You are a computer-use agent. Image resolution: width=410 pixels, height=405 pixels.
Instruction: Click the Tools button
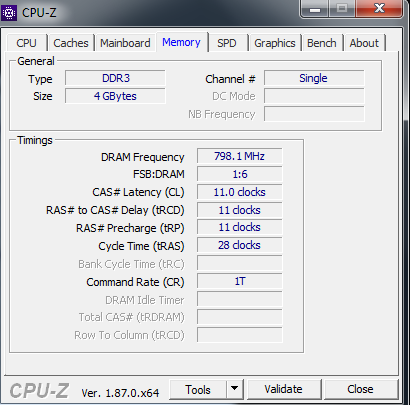pyautogui.click(x=198, y=389)
